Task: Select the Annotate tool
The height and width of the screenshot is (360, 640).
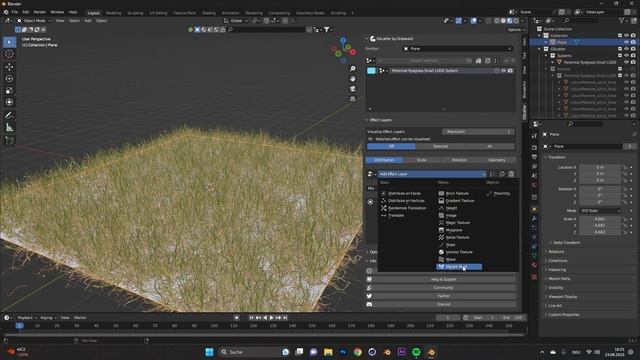Action: point(9,116)
